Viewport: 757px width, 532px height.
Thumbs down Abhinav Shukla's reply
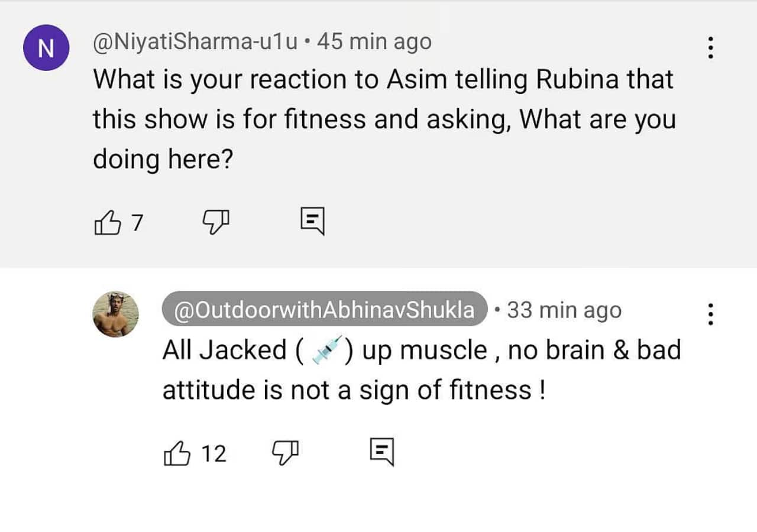pos(285,453)
